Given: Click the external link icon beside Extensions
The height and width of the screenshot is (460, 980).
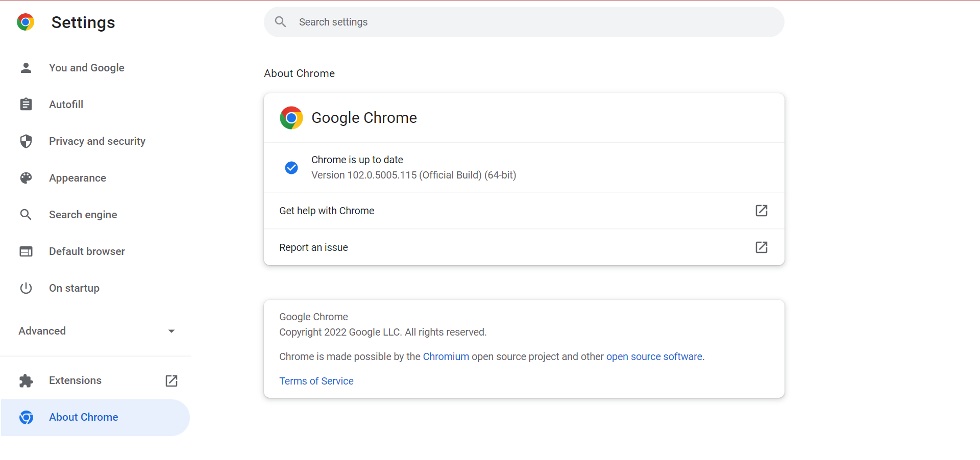Looking at the screenshot, I should [x=171, y=381].
